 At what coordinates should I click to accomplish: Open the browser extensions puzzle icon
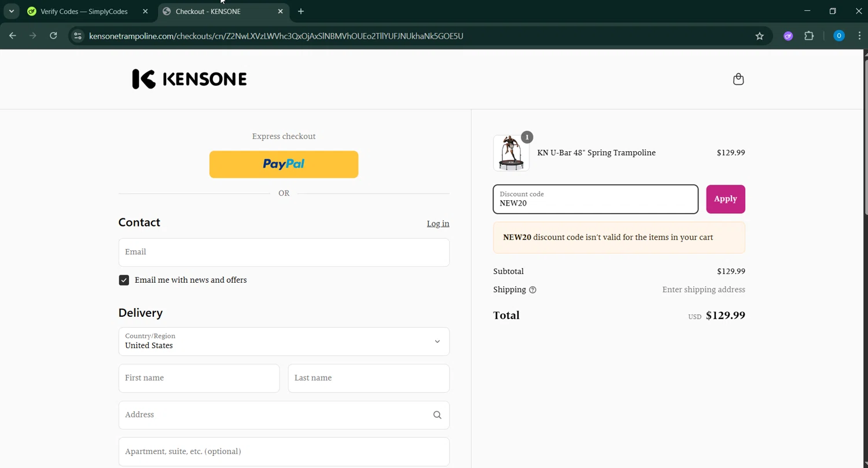point(809,36)
